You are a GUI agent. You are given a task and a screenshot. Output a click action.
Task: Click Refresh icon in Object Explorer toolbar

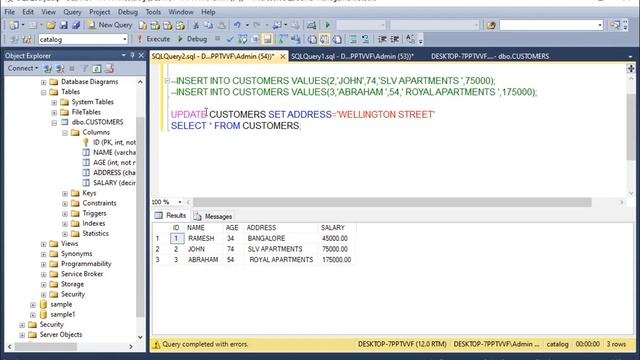pyautogui.click(x=97, y=69)
